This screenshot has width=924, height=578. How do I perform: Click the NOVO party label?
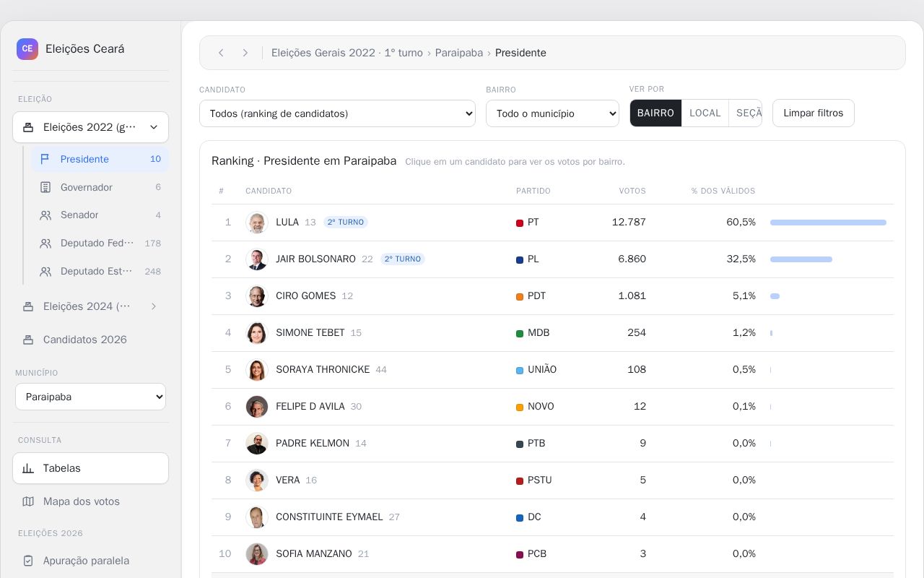point(541,406)
